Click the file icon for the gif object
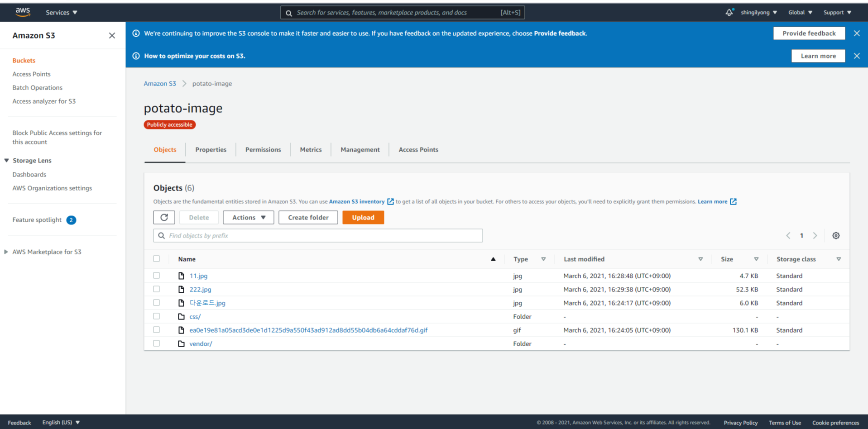The image size is (868, 429). (x=181, y=330)
